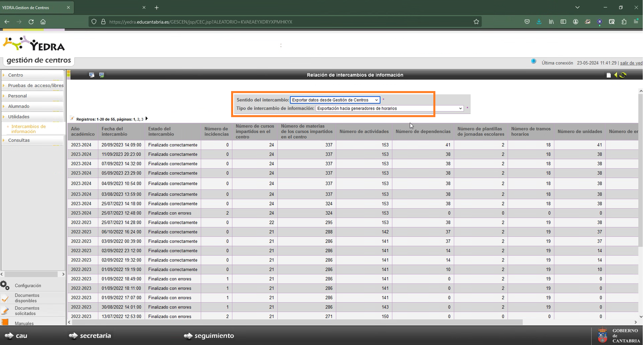The height and width of the screenshot is (345, 644).
Task: Save page to Pocket
Action: pyautogui.click(x=527, y=22)
